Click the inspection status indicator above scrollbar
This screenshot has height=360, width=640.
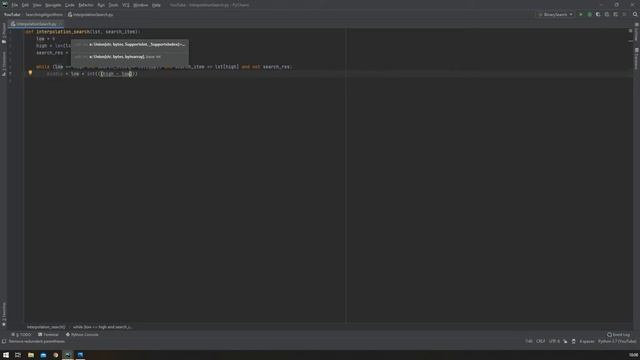pyautogui.click(x=631, y=31)
